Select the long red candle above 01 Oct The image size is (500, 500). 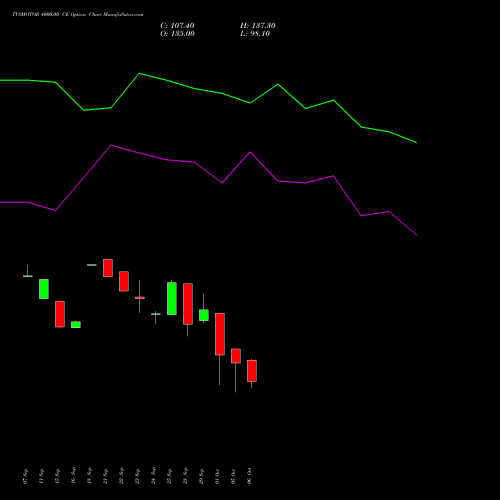(x=220, y=334)
